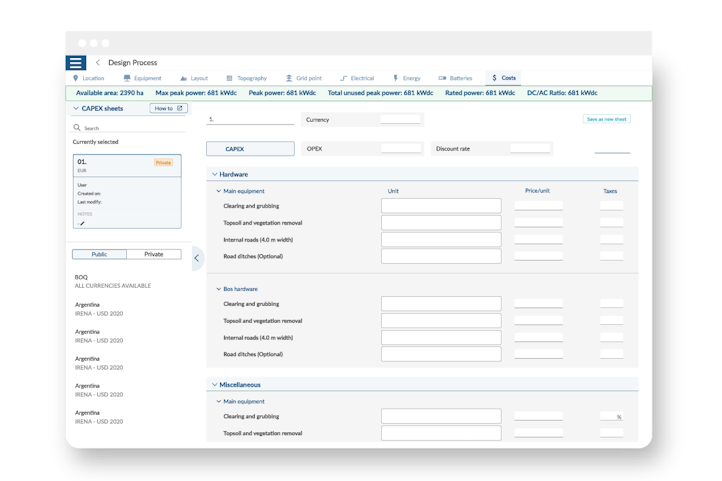Select the CAPEX button
Viewport: 722px width, 481px height.
click(250, 149)
